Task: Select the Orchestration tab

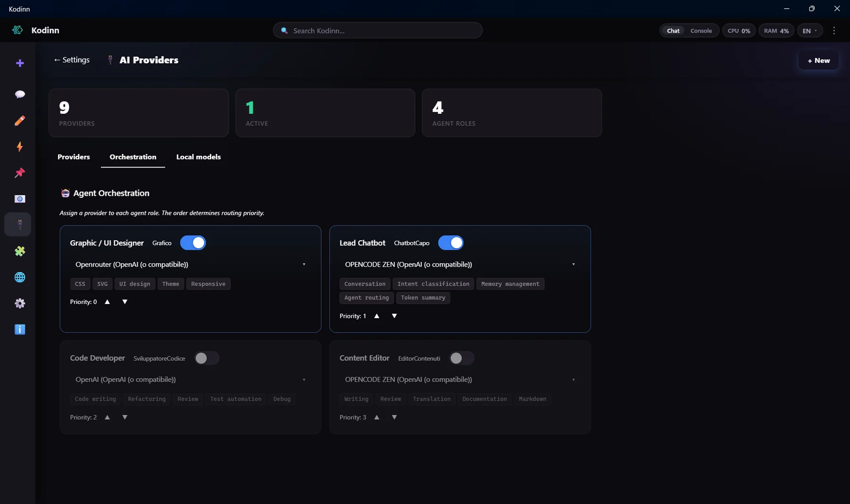Action: point(133,157)
